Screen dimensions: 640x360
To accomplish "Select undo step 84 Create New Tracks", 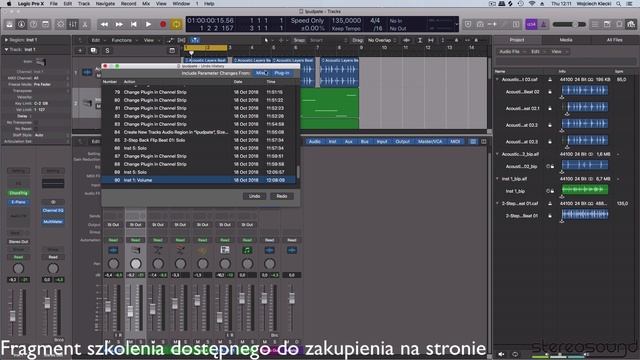I will tap(199, 132).
